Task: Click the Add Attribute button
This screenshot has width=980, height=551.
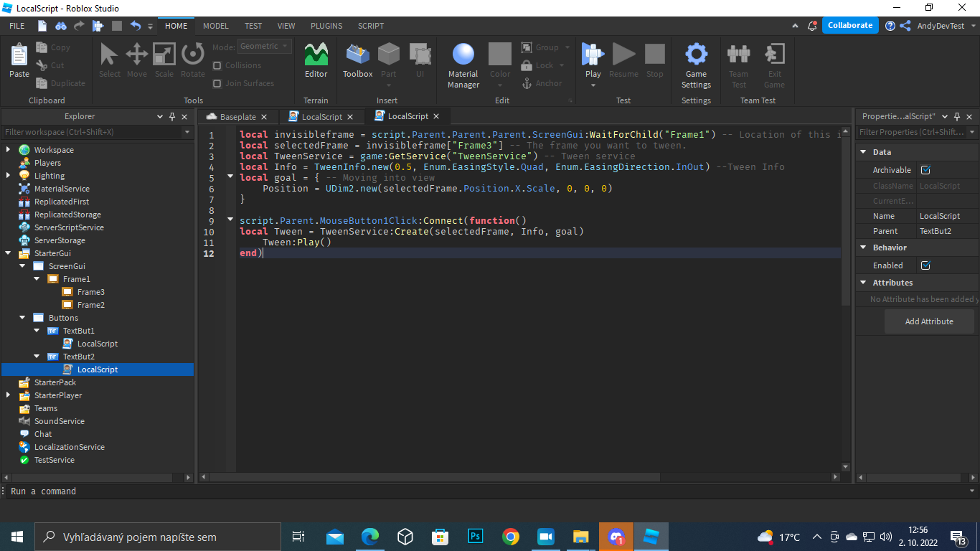Action: pyautogui.click(x=929, y=321)
